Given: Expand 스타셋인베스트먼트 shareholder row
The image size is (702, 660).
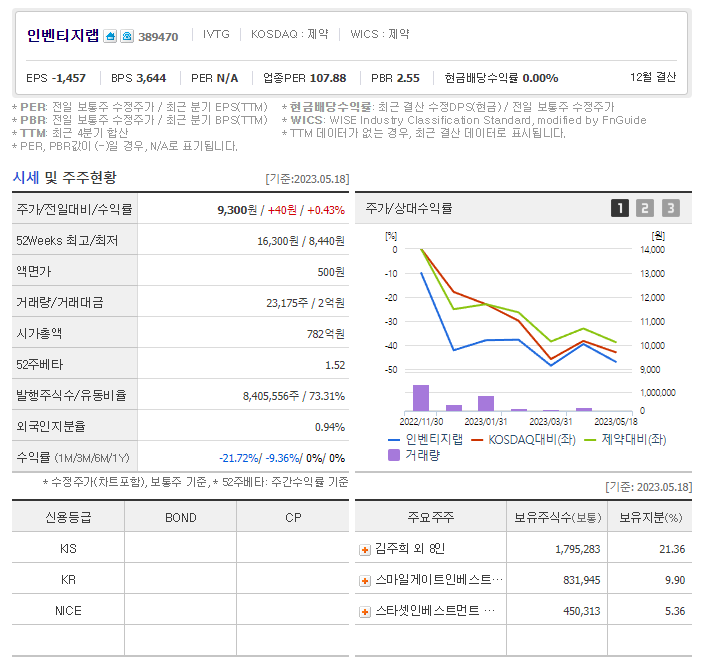Looking at the screenshot, I should (365, 612).
